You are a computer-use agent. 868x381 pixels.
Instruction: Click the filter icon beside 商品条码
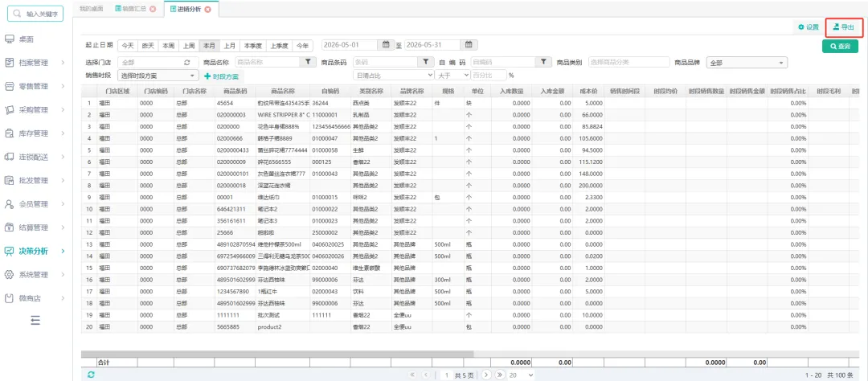click(425, 62)
